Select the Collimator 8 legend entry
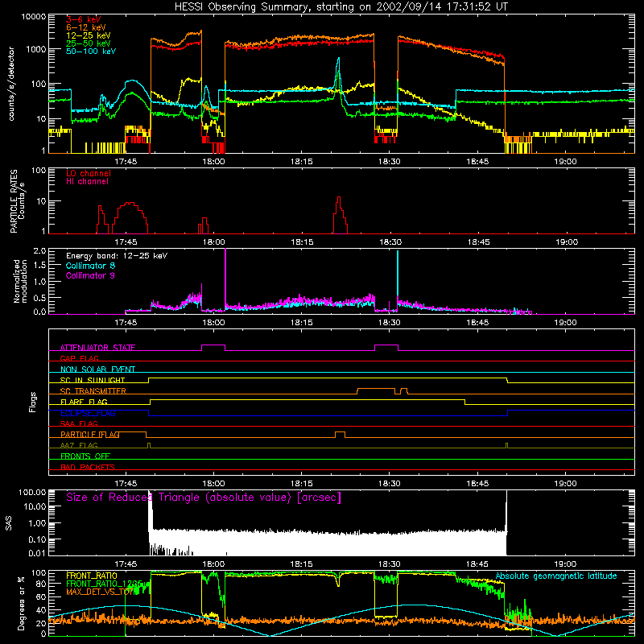644x644 pixels. [x=90, y=266]
